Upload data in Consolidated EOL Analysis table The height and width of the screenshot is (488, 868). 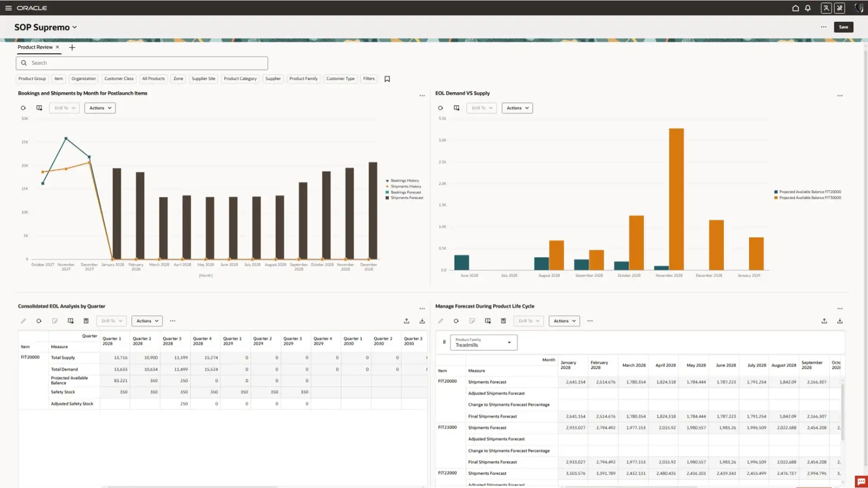pyautogui.click(x=406, y=321)
